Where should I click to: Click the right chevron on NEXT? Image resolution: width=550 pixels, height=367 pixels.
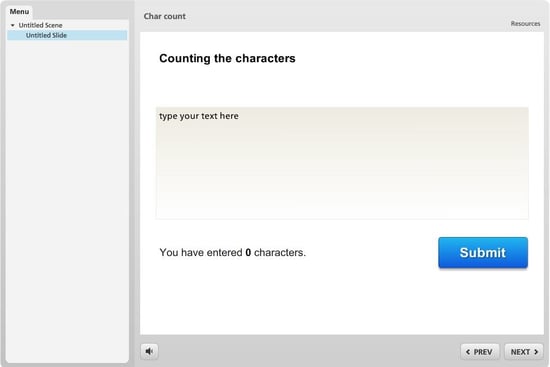(x=536, y=352)
